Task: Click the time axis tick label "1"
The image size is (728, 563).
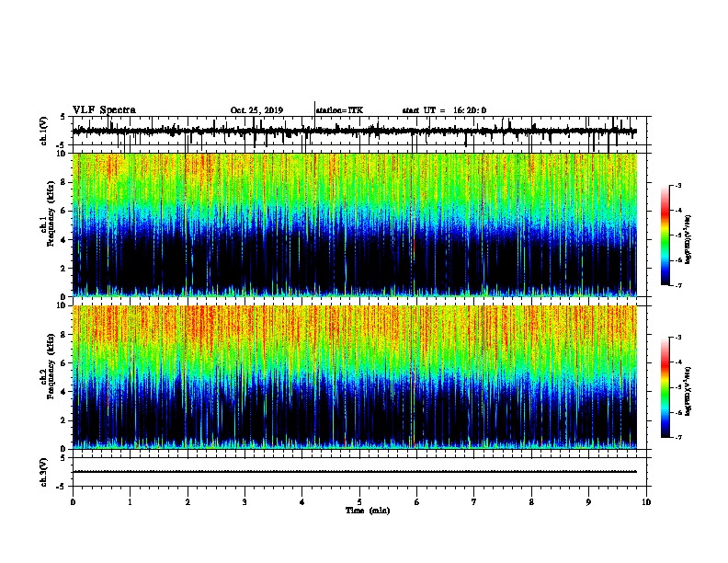Action: (x=130, y=502)
